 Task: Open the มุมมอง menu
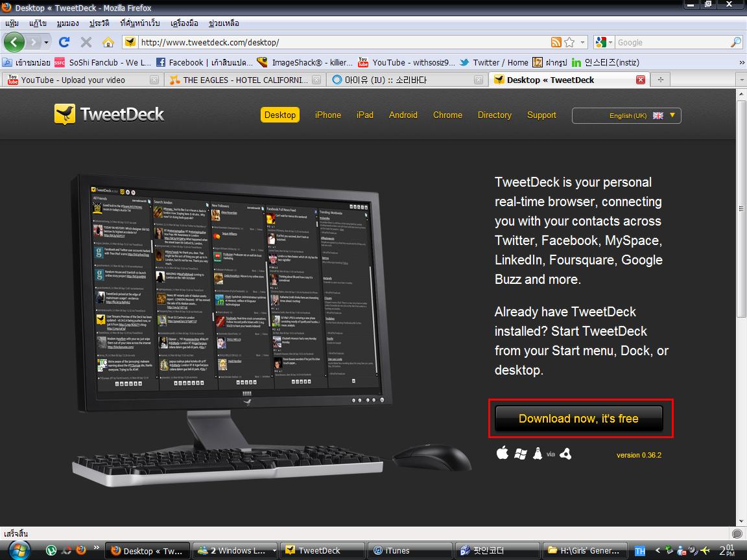67,23
